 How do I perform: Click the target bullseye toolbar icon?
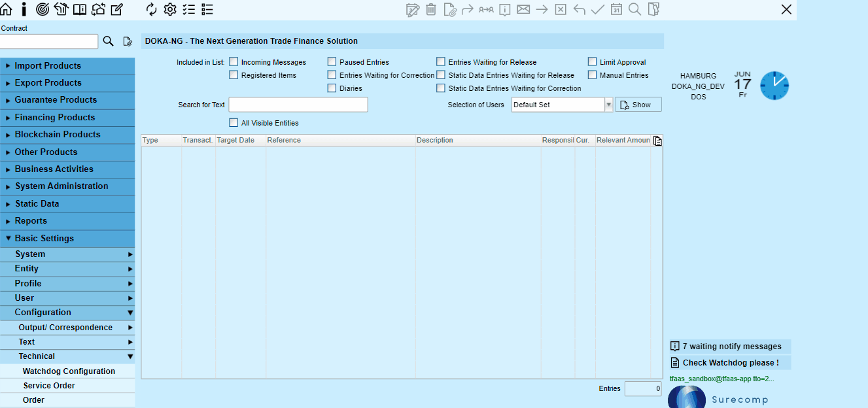(x=43, y=9)
